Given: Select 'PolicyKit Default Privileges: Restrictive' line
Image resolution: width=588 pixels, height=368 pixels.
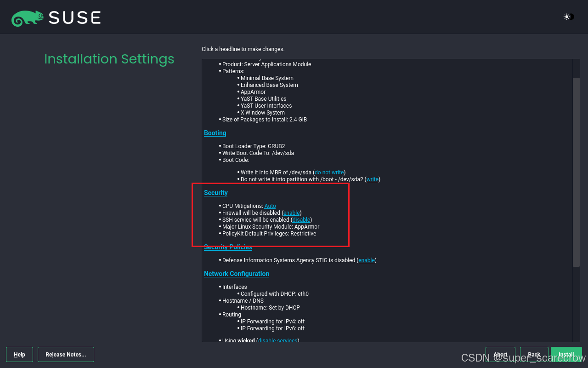Looking at the screenshot, I should [x=269, y=234].
